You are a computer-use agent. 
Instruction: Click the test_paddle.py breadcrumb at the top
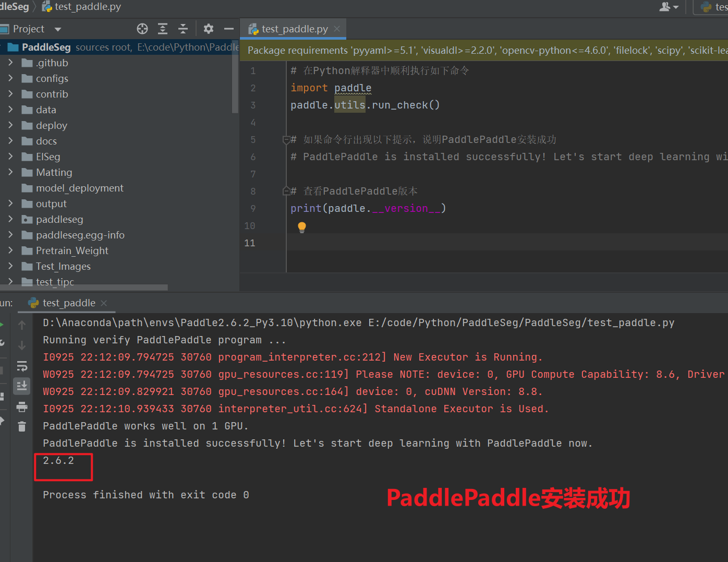click(88, 7)
